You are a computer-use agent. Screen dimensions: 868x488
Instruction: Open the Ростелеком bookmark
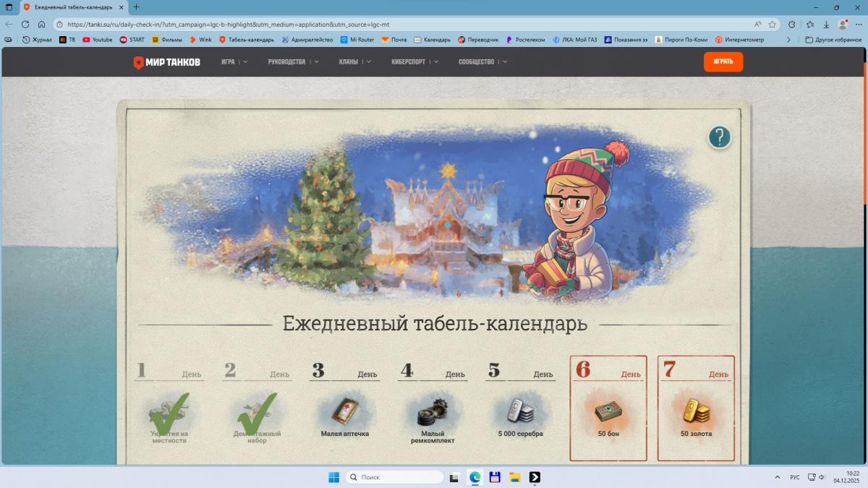click(525, 40)
